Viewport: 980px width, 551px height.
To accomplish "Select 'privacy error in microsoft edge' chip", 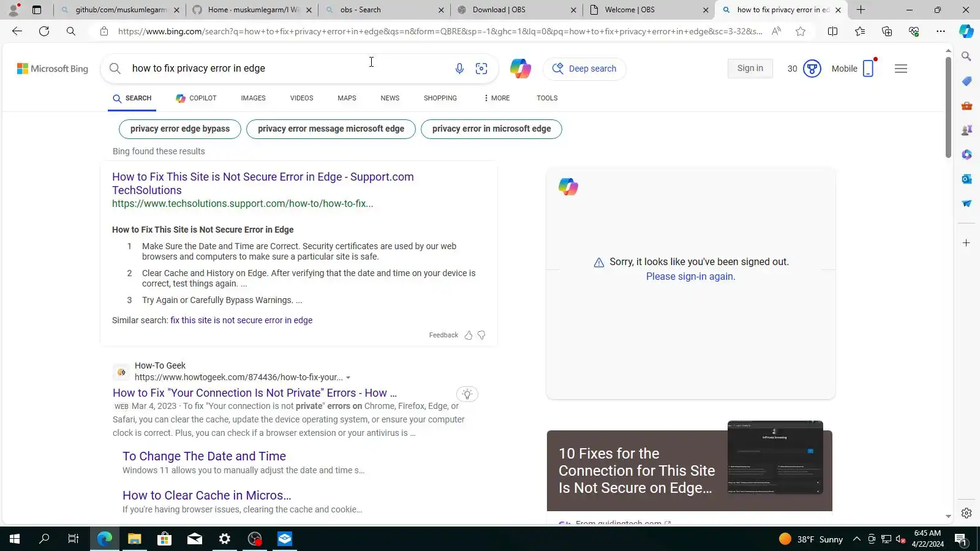I will [x=491, y=129].
